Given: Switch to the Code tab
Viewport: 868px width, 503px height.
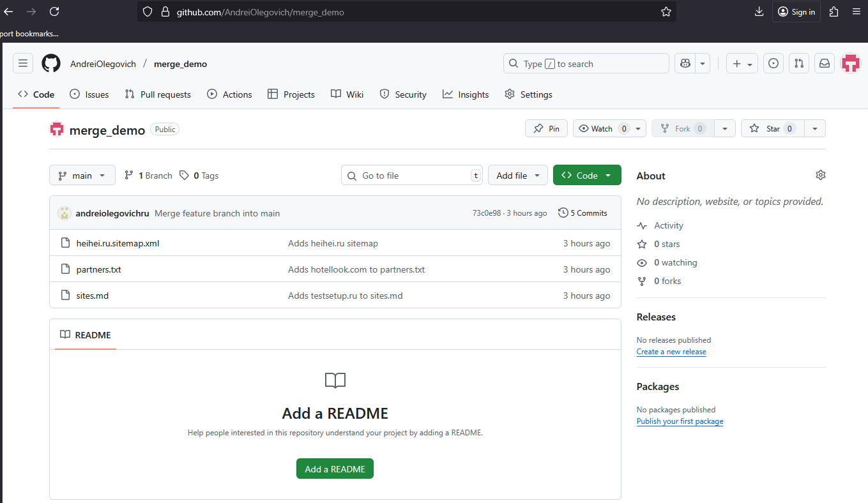Looking at the screenshot, I should [x=36, y=94].
